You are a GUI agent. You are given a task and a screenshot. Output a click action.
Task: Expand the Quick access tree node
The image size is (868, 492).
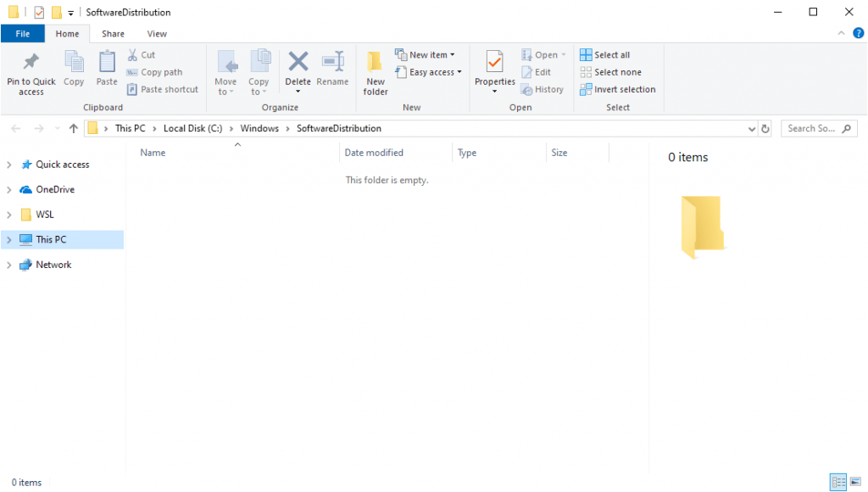tap(9, 165)
